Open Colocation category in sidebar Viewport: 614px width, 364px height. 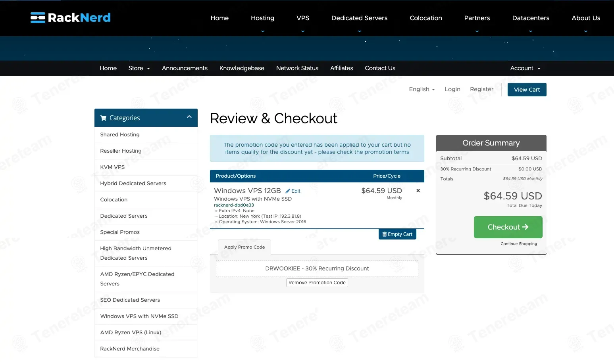click(x=146, y=200)
